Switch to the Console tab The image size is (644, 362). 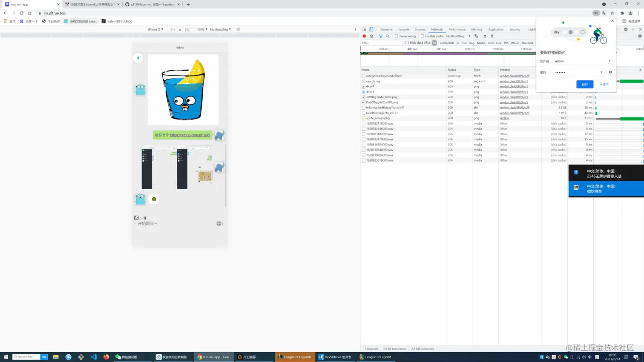coord(403,29)
